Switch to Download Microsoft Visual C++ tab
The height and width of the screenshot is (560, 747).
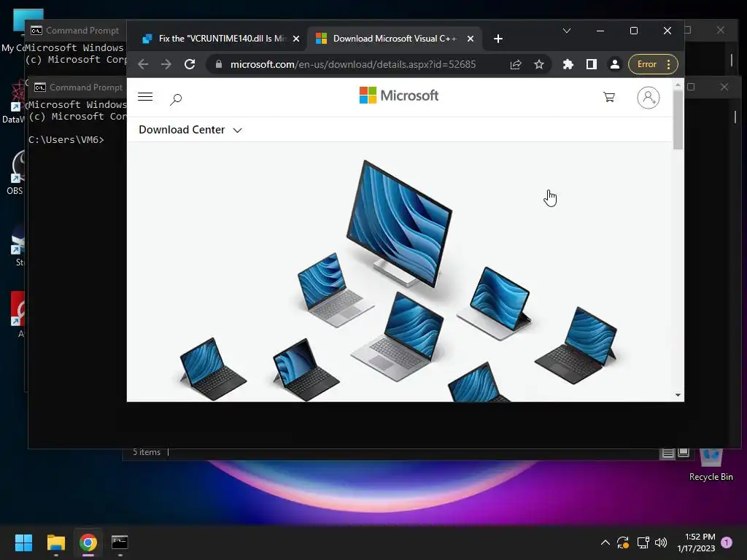pos(395,39)
